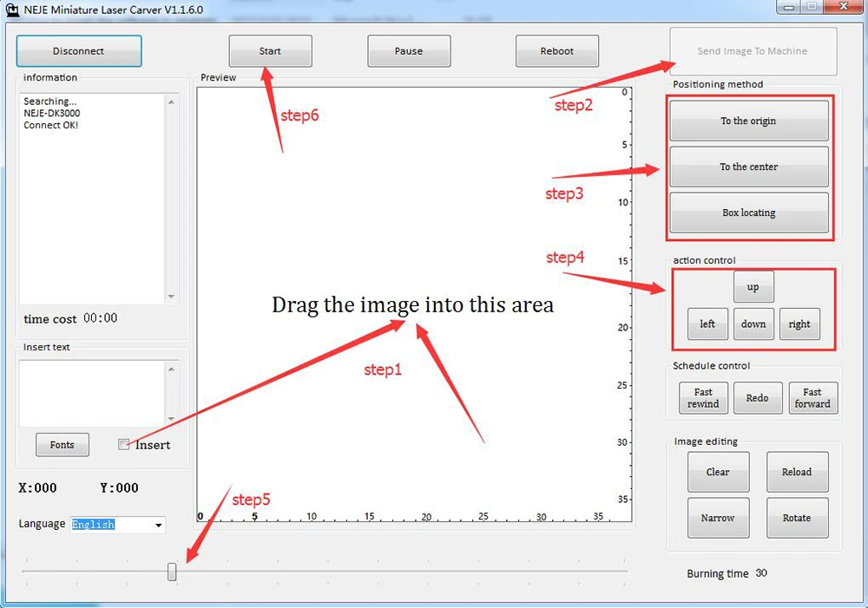Image resolution: width=868 pixels, height=608 pixels.
Task: Activate Box locating positioning
Action: click(749, 212)
